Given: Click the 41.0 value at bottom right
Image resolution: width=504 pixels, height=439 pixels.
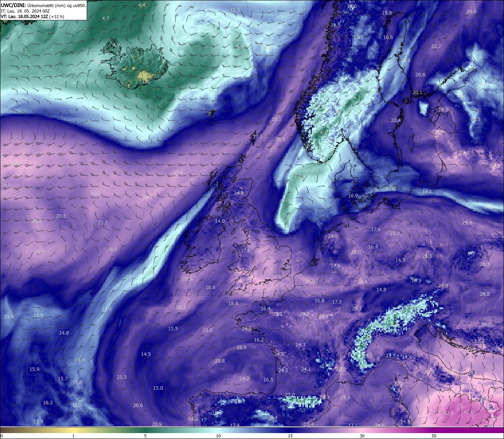Looking at the screenshot, I should (x=469, y=412).
